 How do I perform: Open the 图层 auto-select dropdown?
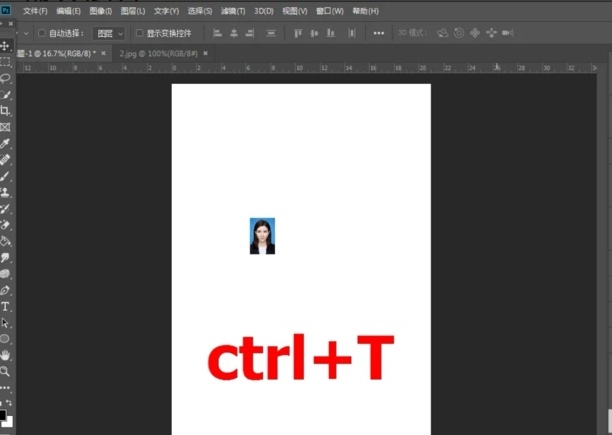pyautogui.click(x=109, y=33)
